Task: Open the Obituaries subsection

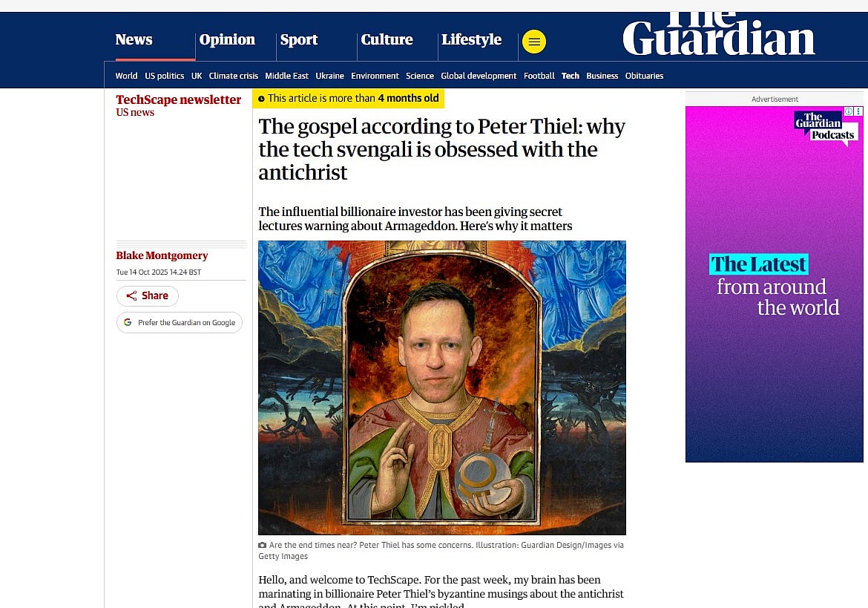Action: (x=645, y=76)
